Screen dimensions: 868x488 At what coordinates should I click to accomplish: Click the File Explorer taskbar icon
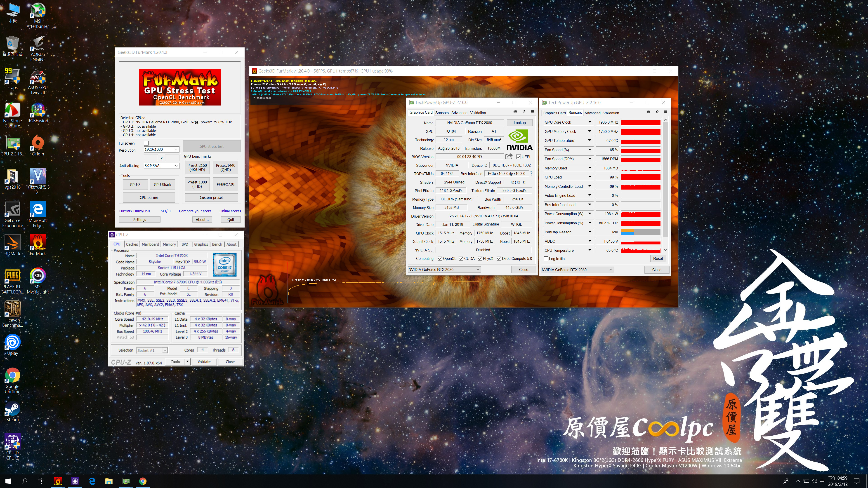click(108, 481)
